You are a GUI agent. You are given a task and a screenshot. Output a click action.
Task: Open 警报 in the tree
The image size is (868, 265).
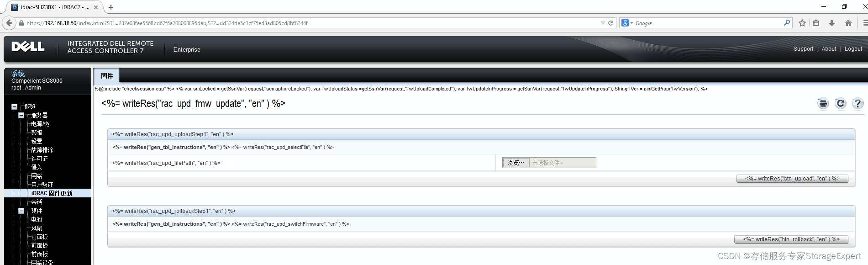pos(37,132)
